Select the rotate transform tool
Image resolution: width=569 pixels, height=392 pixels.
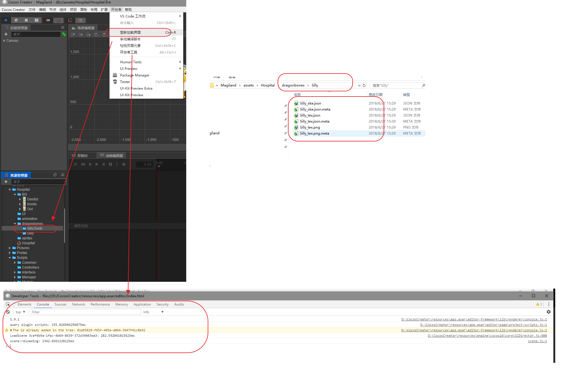(16, 20)
